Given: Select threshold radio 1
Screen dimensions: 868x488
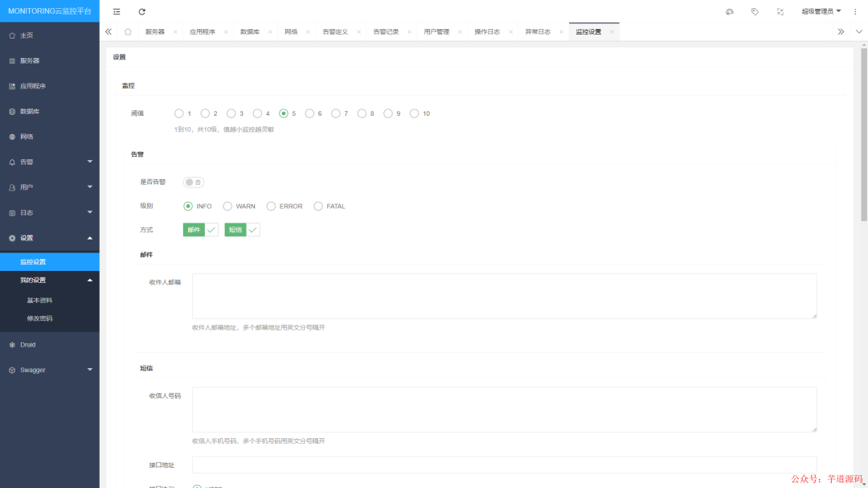Looking at the screenshot, I should (x=178, y=113).
